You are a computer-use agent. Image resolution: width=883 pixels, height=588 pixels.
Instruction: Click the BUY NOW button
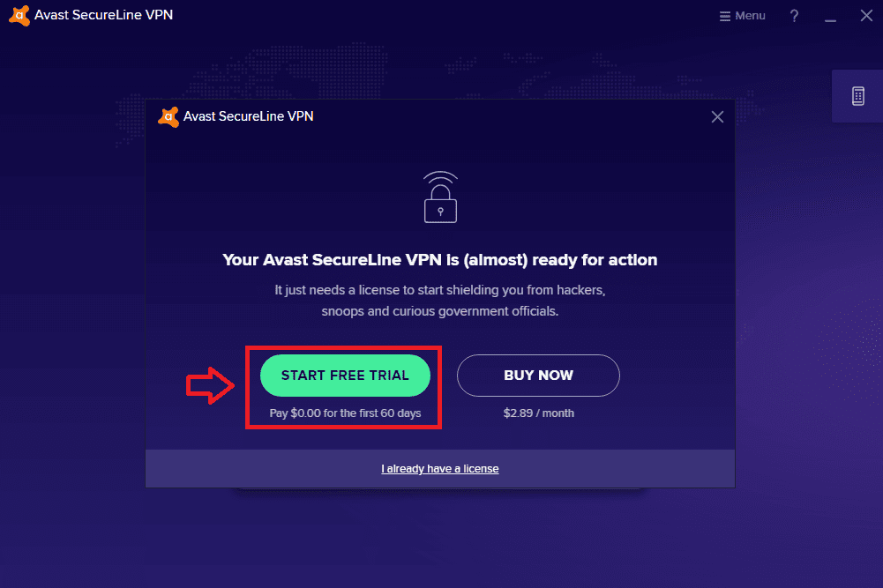(x=538, y=376)
